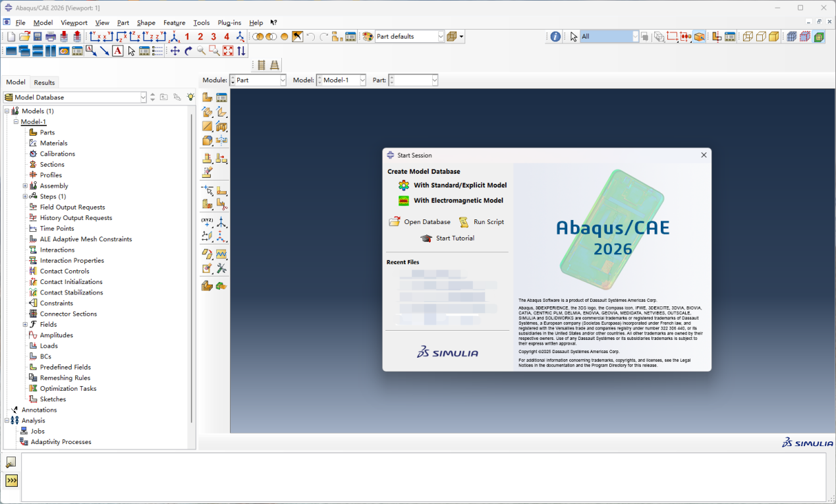Click the Start Tutorial graduation cap icon
Viewport: 836px width, 504px height.
coord(426,238)
